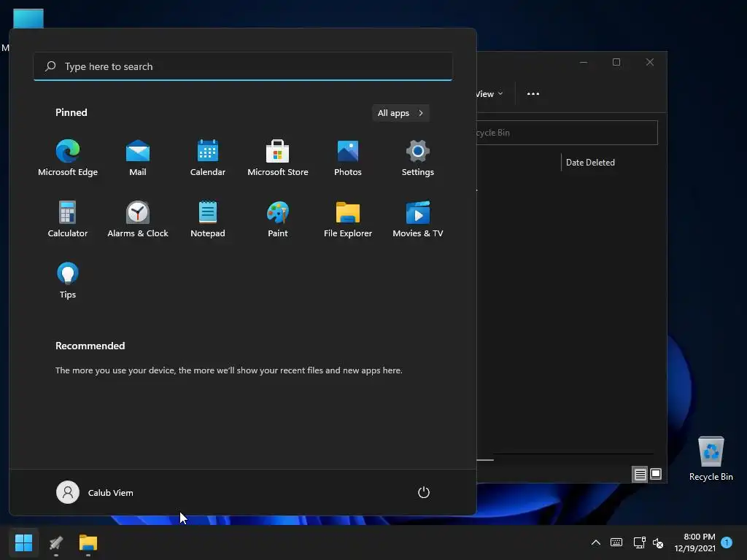Launch Movies & TV

418,219
